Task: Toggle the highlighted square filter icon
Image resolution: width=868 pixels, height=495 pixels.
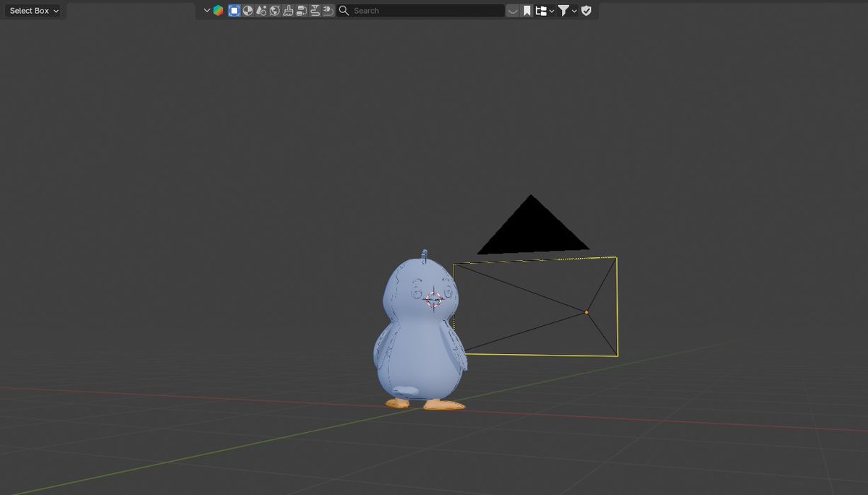Action: click(x=234, y=11)
